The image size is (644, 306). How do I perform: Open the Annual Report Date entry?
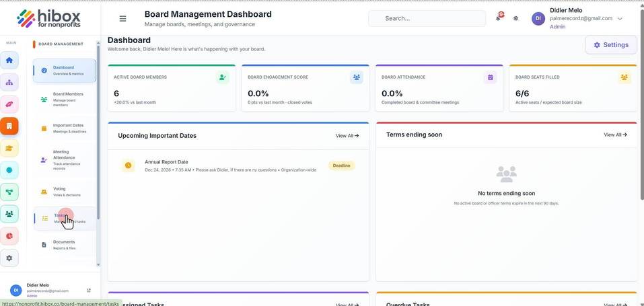tap(238, 165)
